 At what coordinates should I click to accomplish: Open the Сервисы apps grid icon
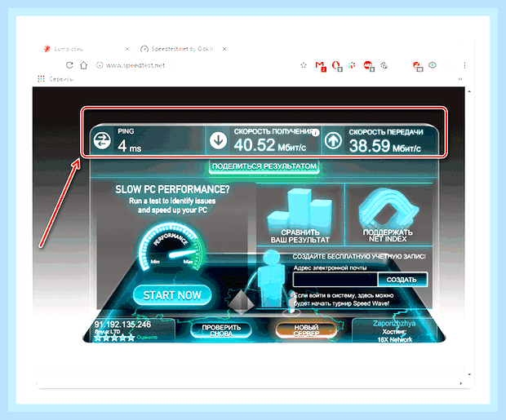pyautogui.click(x=41, y=79)
